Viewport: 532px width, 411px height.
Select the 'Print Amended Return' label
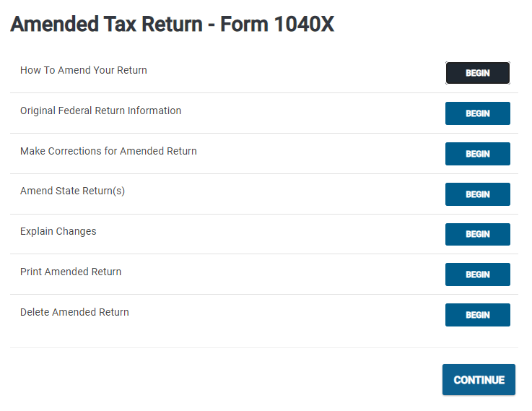[x=71, y=272]
